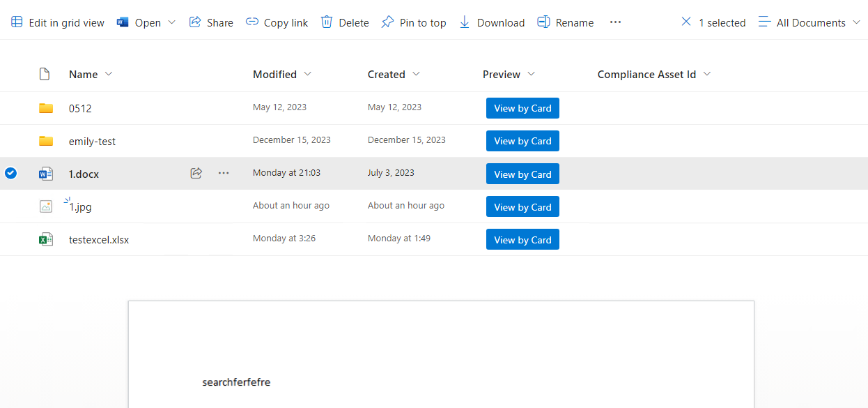Image resolution: width=868 pixels, height=408 pixels.
Task: Click the Edit in grid view icon
Action: (15, 22)
